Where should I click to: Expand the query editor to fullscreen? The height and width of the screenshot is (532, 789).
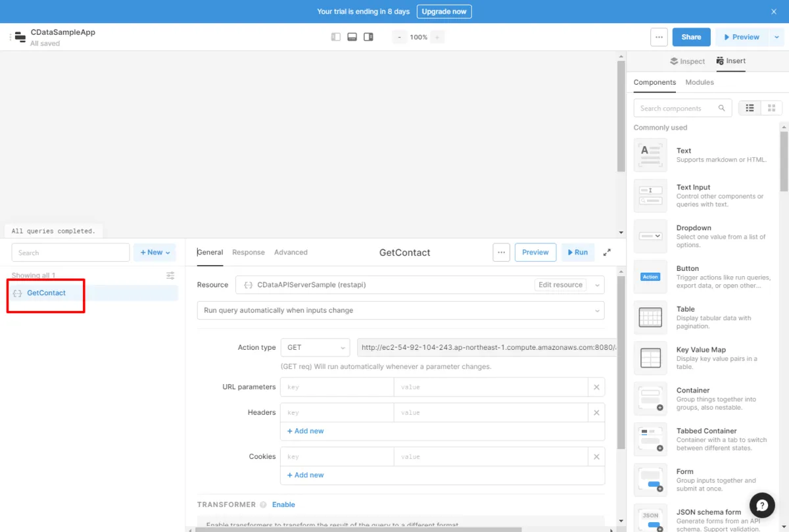coord(607,253)
